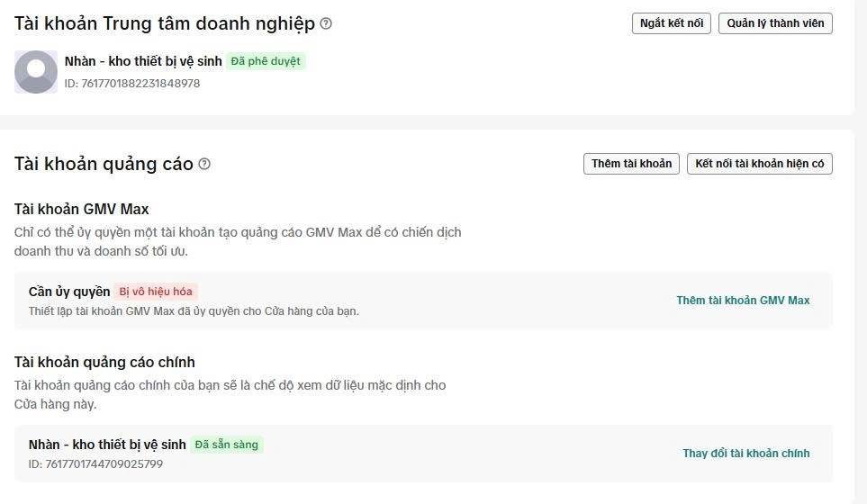Screen dimensions: 867x504
Task: Click the business center profile avatar
Action: (x=36, y=72)
